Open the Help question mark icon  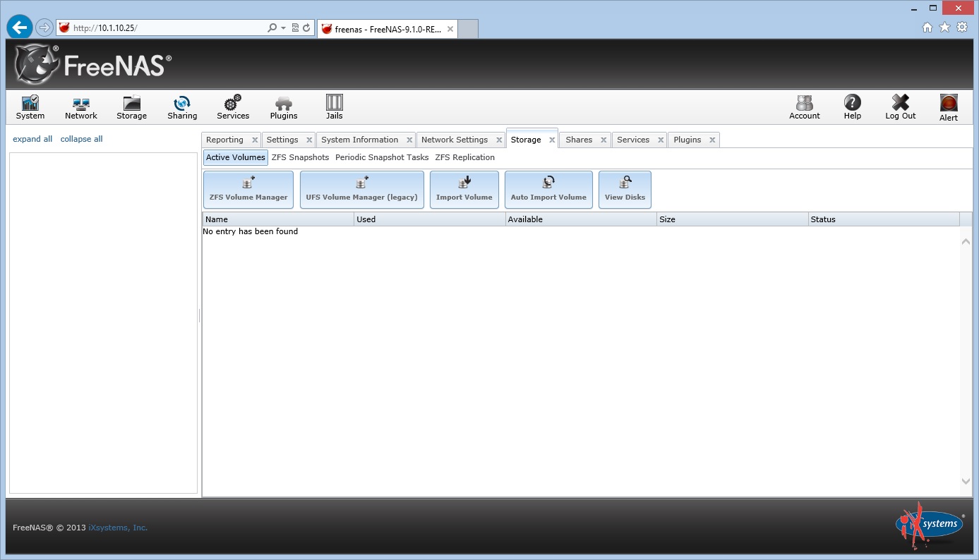click(853, 108)
